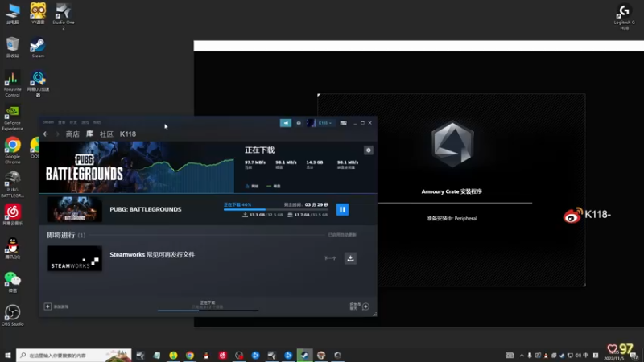The width and height of the screenshot is (644, 362).
Task: Click Steamworks 常见可再发行文件 title
Action: [x=152, y=254]
